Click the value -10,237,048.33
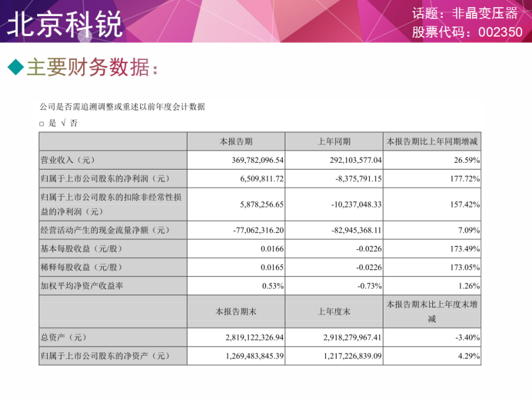 coord(356,204)
